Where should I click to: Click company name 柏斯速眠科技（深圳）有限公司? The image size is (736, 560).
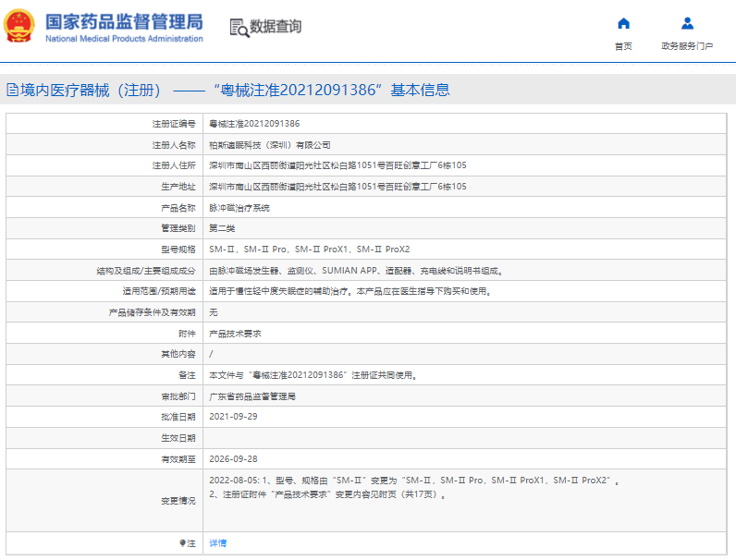point(270,145)
